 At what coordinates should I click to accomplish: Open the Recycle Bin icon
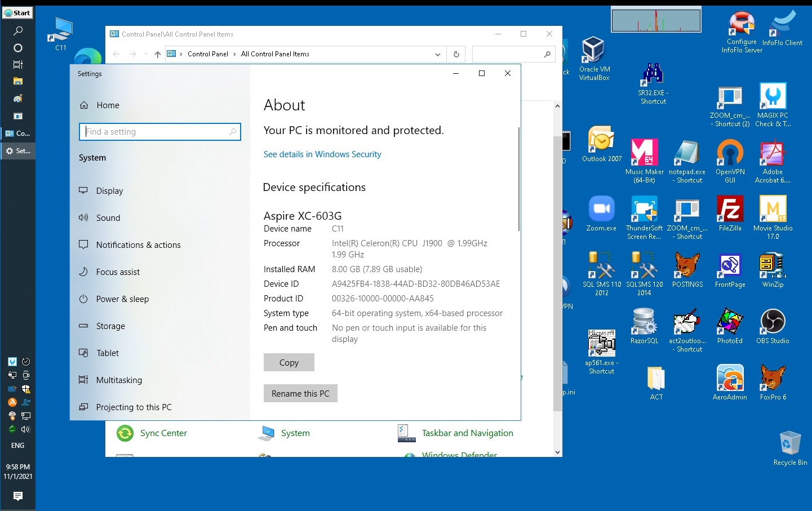790,448
